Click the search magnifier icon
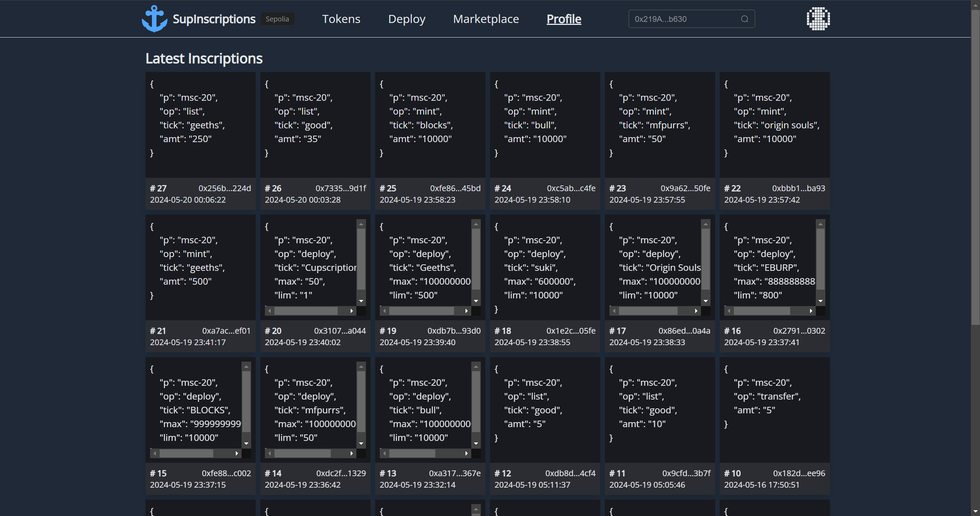The width and height of the screenshot is (980, 516). [x=744, y=19]
